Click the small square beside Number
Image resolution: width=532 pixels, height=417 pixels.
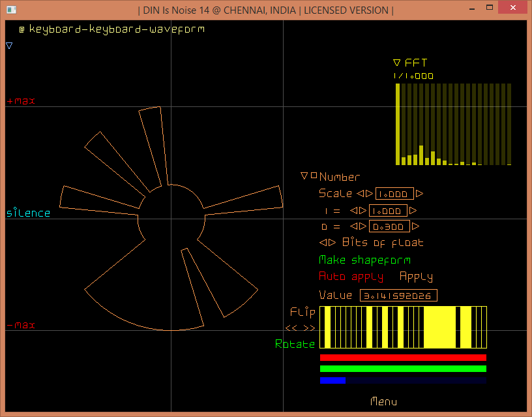(x=314, y=176)
